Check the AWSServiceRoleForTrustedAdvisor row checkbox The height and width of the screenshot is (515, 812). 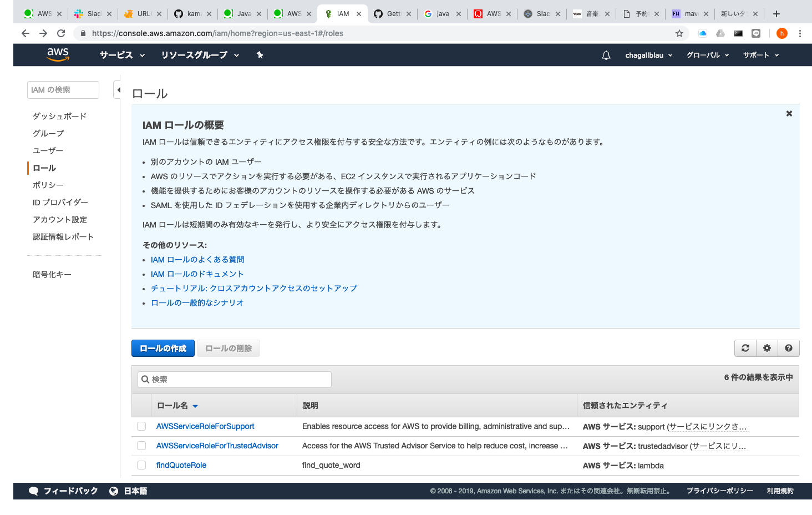[x=141, y=446]
